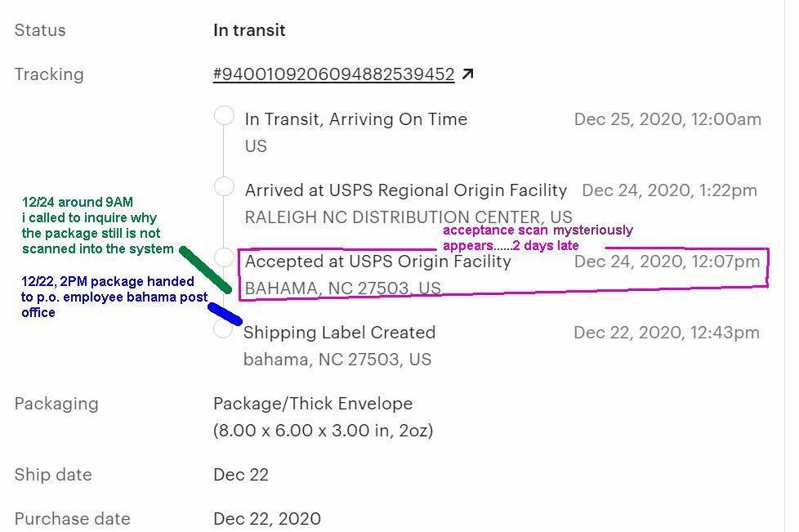Click the Accepted at Origin Facility timeline circle
Viewport: 799px width, 532px height.
(224, 257)
